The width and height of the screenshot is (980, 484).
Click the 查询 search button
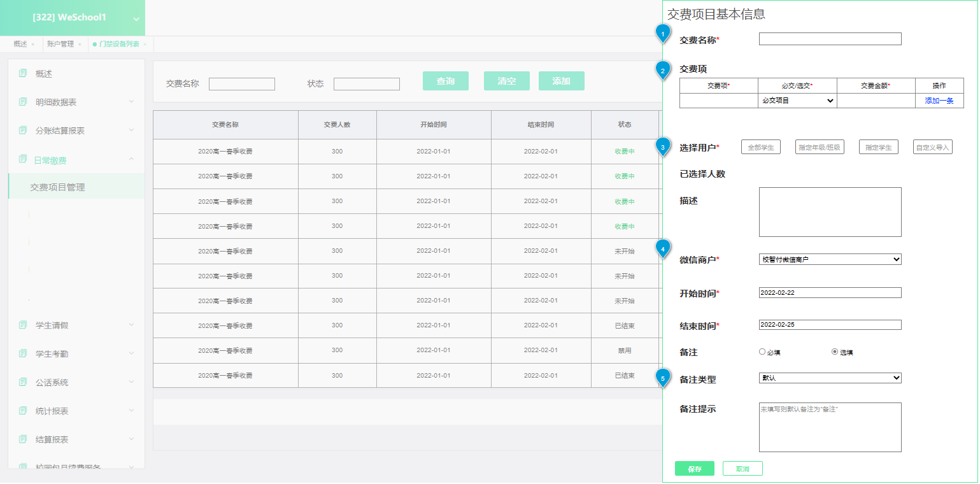pos(446,81)
